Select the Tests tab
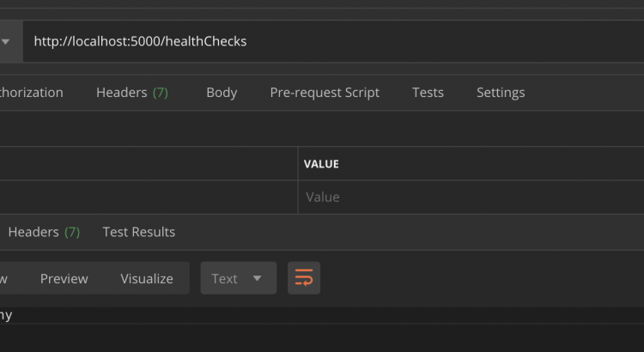644x352 pixels. [x=428, y=93]
